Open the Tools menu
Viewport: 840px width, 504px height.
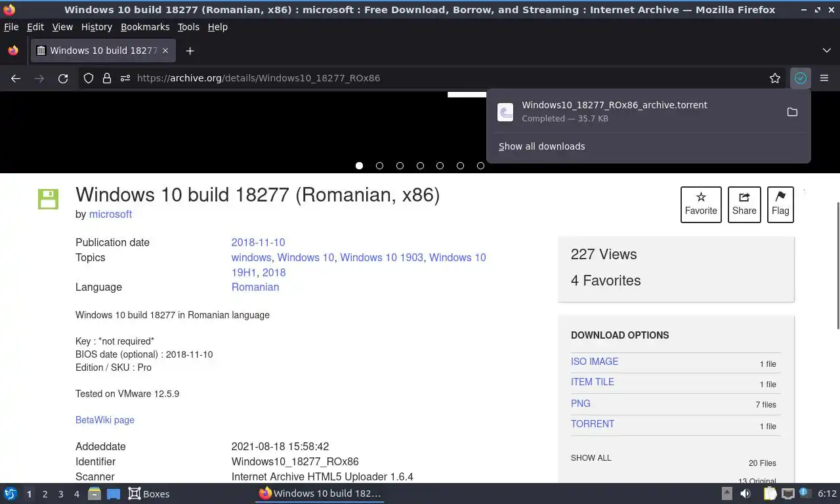(x=188, y=27)
